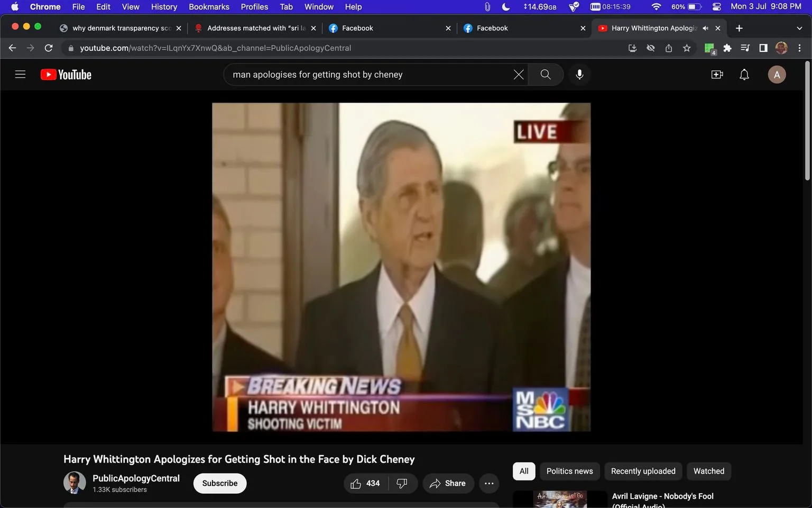812x508 pixels.
Task: Select the Watched filter chip
Action: [708, 471]
